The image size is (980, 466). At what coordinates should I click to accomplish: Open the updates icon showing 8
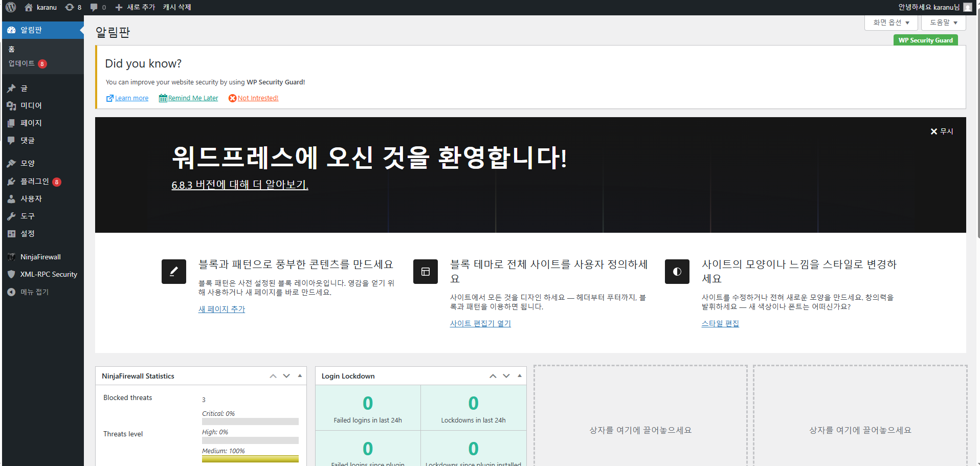click(x=70, y=7)
